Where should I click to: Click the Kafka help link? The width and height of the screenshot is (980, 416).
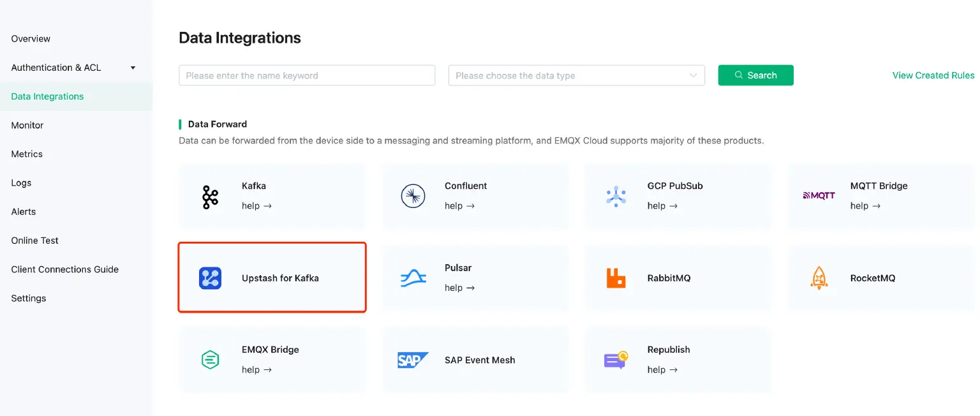coord(256,205)
